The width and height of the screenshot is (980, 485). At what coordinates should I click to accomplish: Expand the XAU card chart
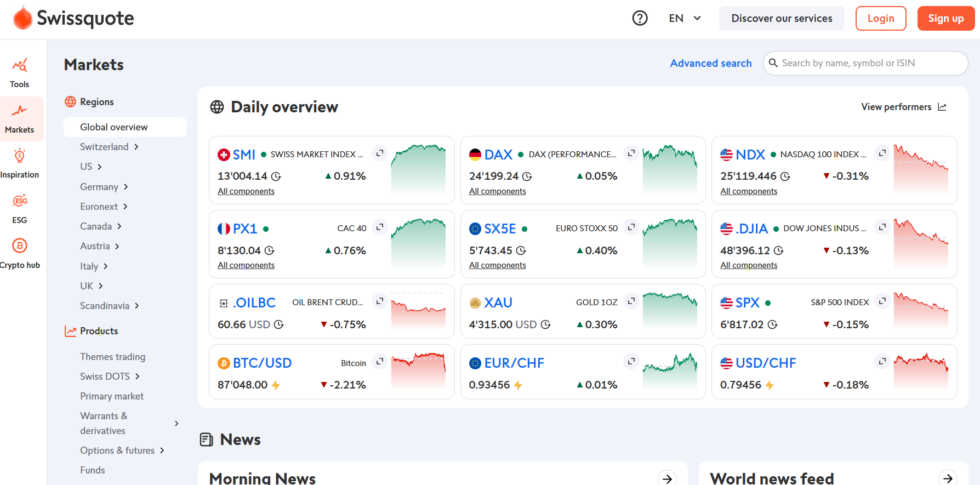click(631, 301)
